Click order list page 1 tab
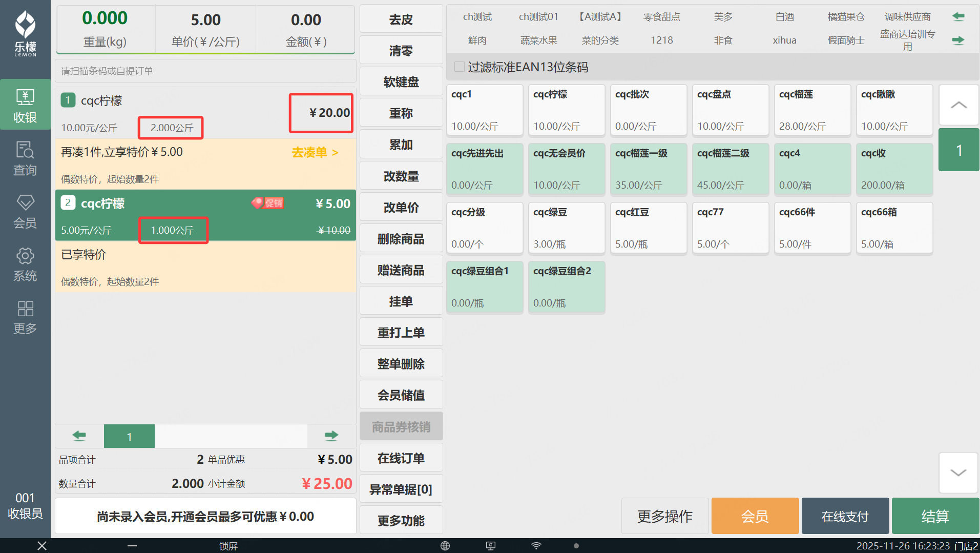 [x=129, y=436]
